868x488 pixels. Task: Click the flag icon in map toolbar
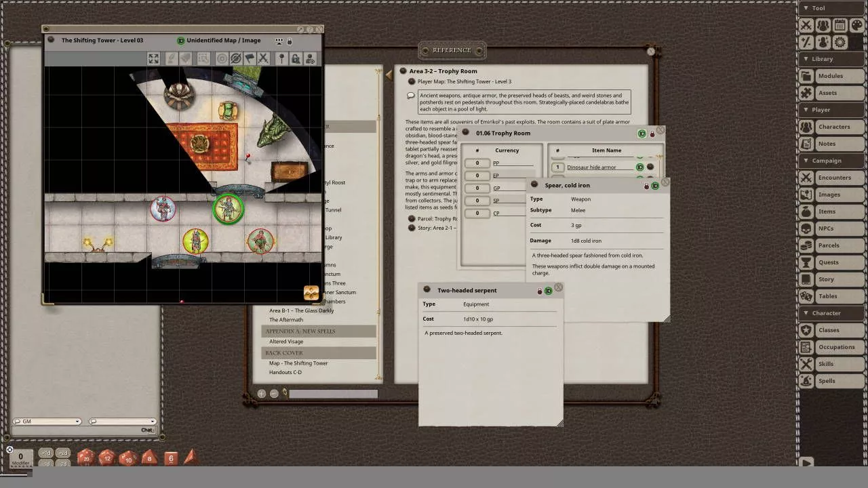[250, 58]
